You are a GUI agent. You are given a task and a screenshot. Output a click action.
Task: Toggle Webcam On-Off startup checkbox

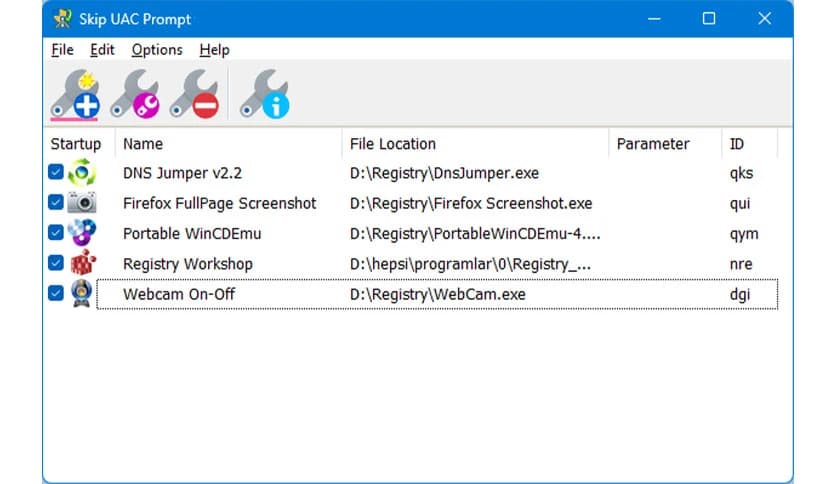coord(55,293)
